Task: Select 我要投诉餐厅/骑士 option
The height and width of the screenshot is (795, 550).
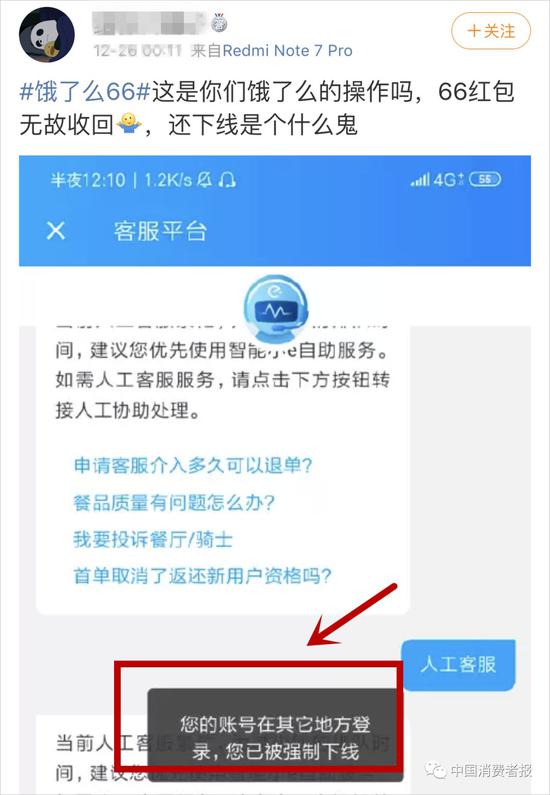Action: click(x=153, y=539)
